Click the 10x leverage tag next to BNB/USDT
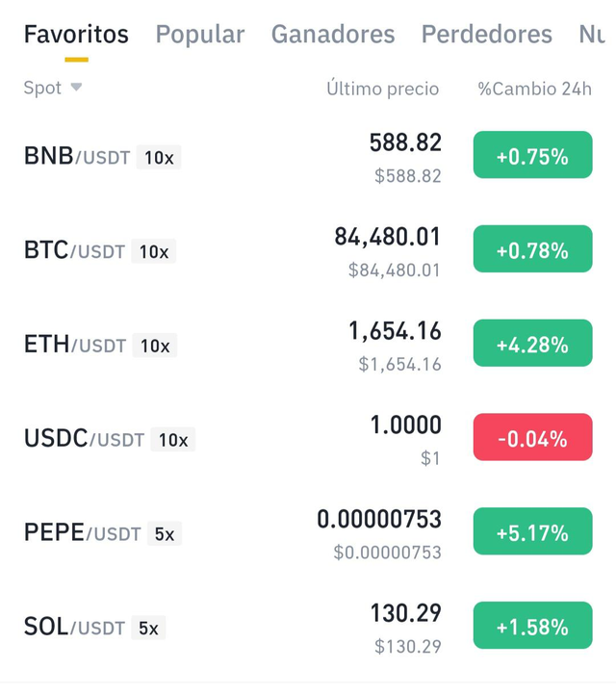The width and height of the screenshot is (616, 695). (x=159, y=157)
